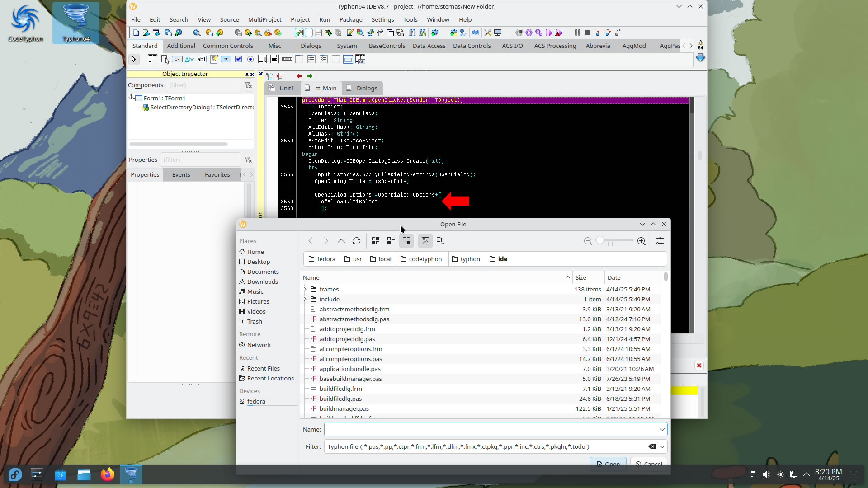Screen dimensions: 868x488
Task: Pick the TEdit 'ab' component in palette
Action: 202,59
